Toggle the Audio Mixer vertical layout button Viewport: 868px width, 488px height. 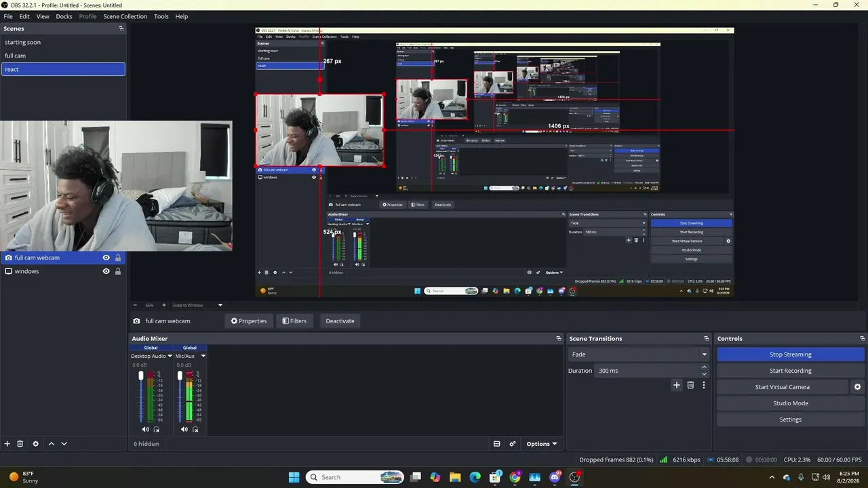click(x=496, y=444)
